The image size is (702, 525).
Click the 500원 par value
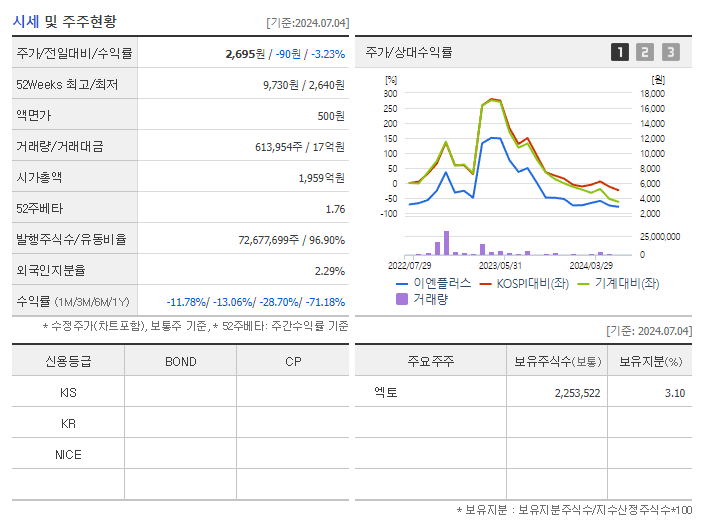[x=331, y=116]
